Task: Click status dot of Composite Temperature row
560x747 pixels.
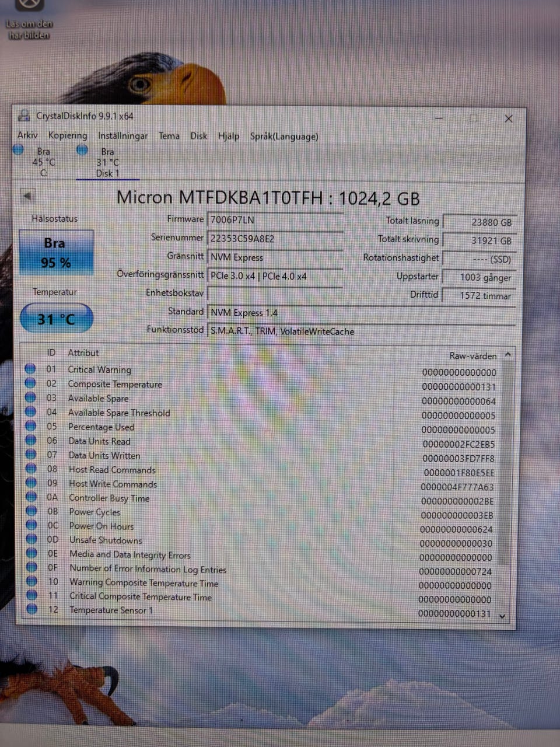Action: 30,383
